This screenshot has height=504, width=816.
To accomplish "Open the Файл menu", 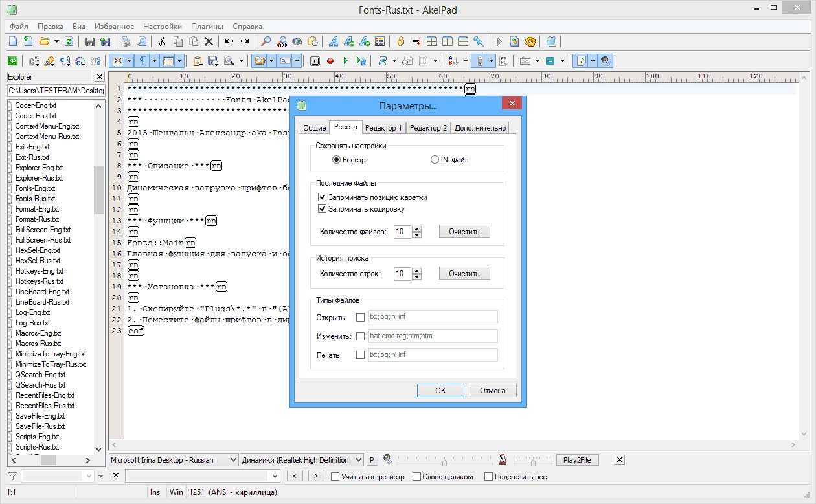I will tap(19, 27).
